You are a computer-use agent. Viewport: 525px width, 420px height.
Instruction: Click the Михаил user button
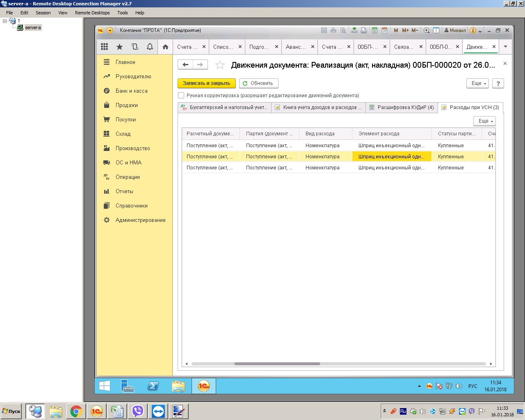tap(455, 30)
